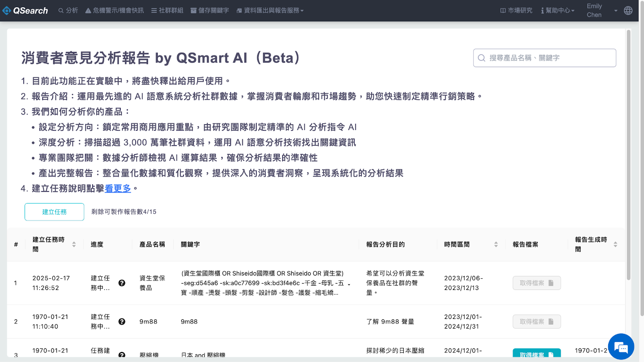Expand the 資生堂 keyword text chevron
Image resolution: width=644 pixels, height=362 pixels.
point(349,284)
